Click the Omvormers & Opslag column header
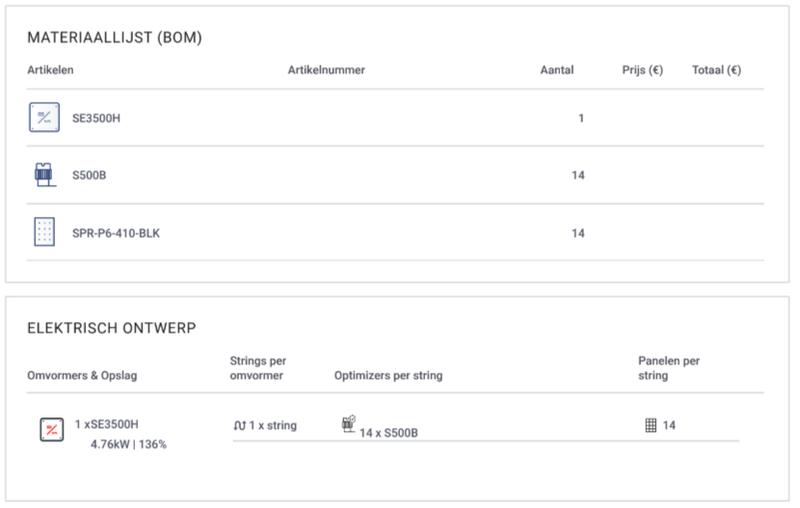This screenshot has width=800, height=508. (82, 376)
